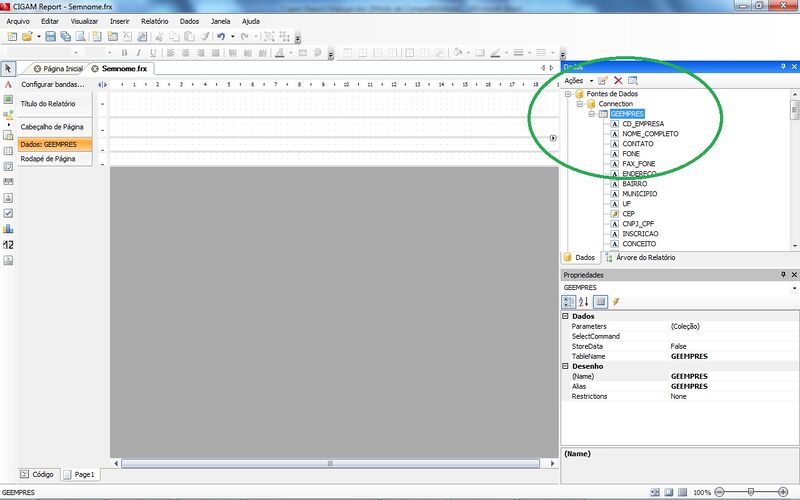Save report with floppy disk icon
This screenshot has height=500, width=800.
pos(51,37)
